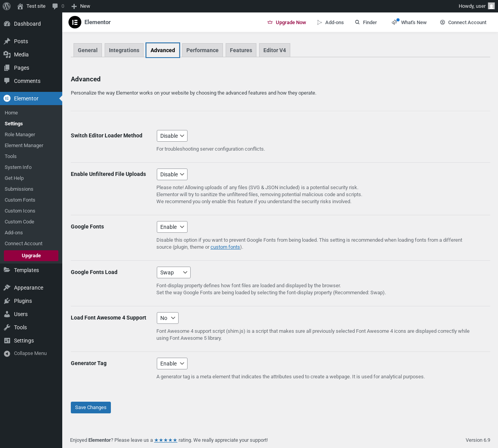498x448 pixels.
Task: Click the Posts pushpin icon
Action: (x=7, y=41)
